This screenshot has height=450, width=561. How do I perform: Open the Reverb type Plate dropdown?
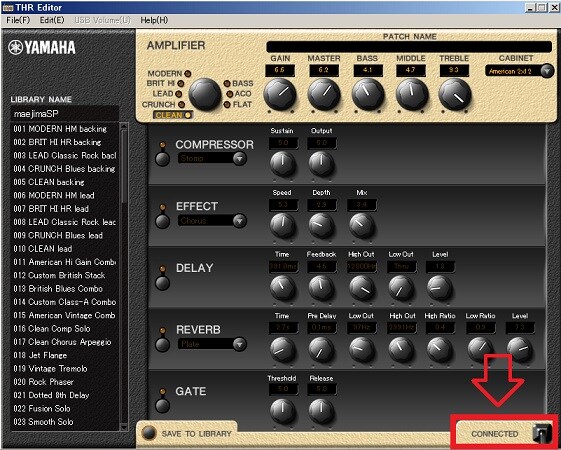tap(239, 344)
